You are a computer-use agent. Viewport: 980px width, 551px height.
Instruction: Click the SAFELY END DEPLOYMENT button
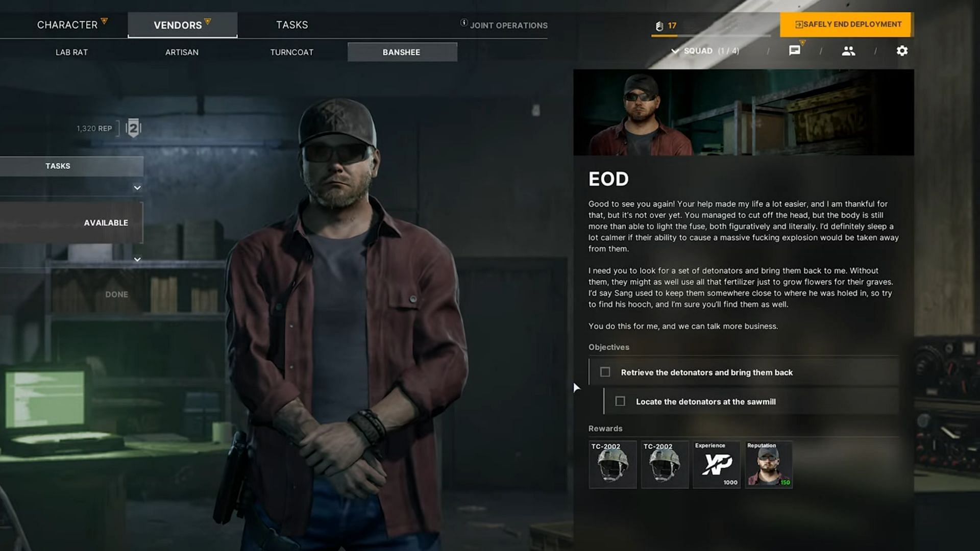coord(846,24)
